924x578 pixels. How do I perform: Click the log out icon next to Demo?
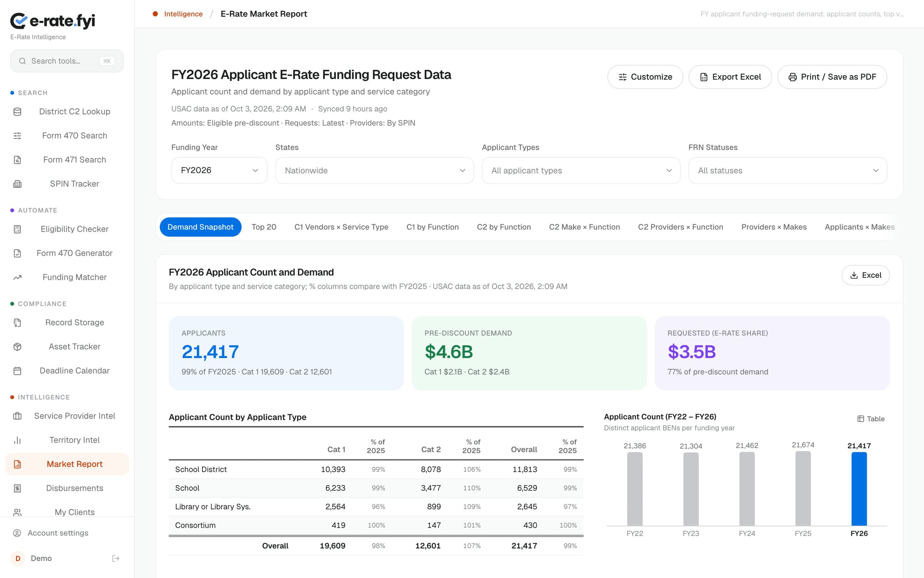tap(115, 558)
